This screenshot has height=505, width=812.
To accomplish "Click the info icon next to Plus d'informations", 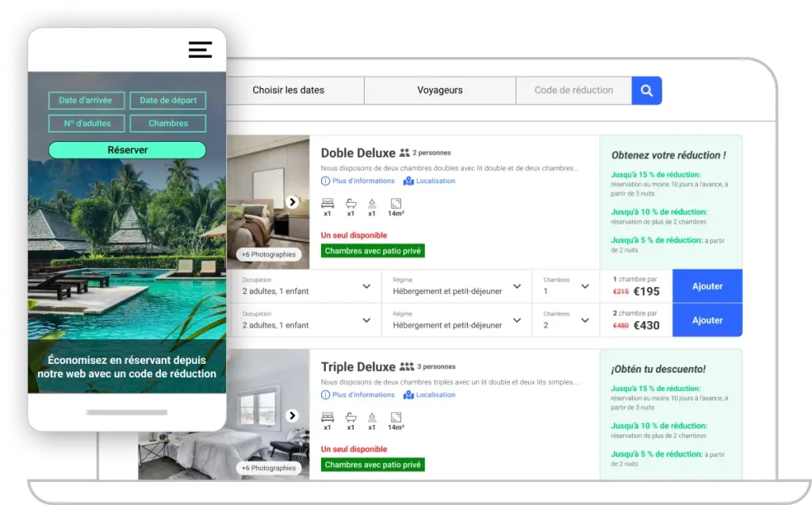I will (x=325, y=181).
